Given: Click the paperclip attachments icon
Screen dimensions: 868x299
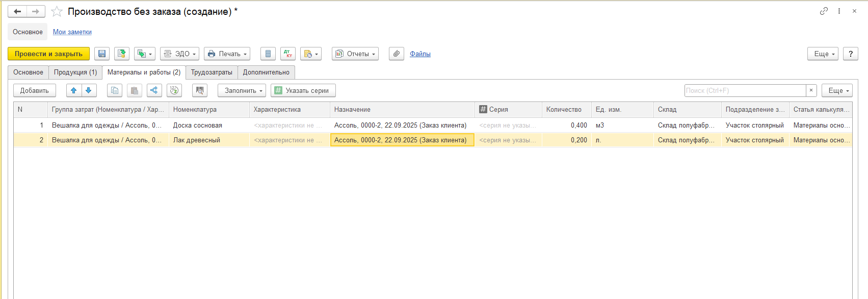Looking at the screenshot, I should tap(397, 54).
